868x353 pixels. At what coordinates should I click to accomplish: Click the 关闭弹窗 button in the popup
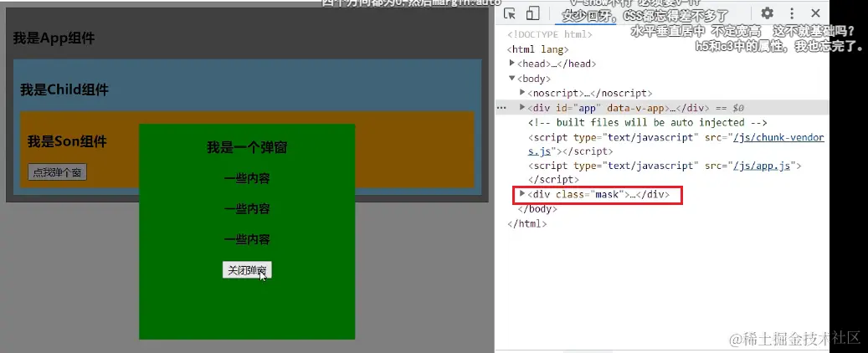point(247,270)
